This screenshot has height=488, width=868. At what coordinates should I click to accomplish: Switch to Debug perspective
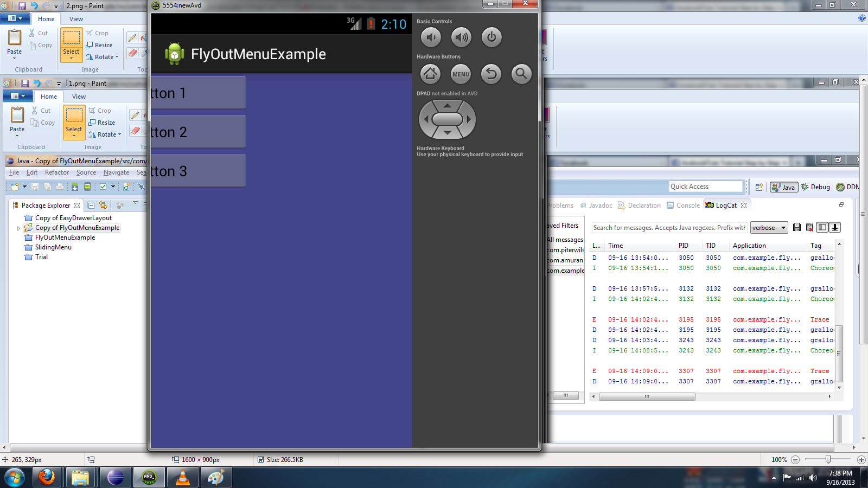(x=815, y=187)
